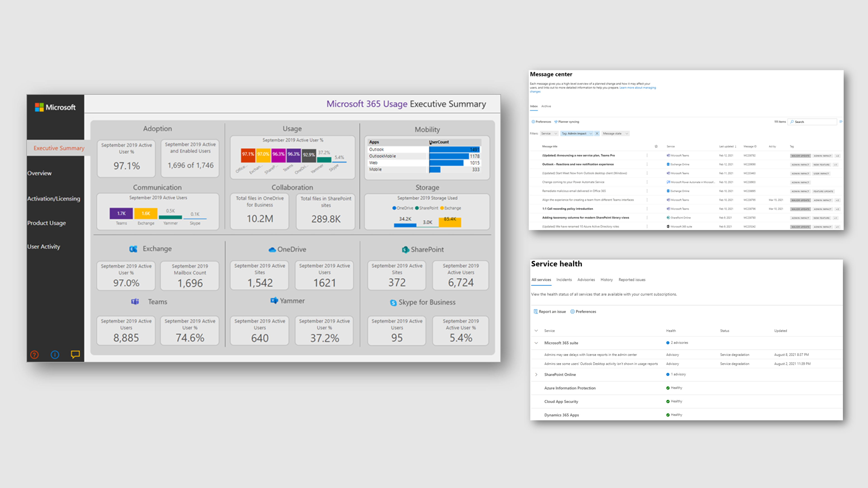Open Outlook Desktop activity advisory
Screen dimensions: 868x488
point(601,364)
